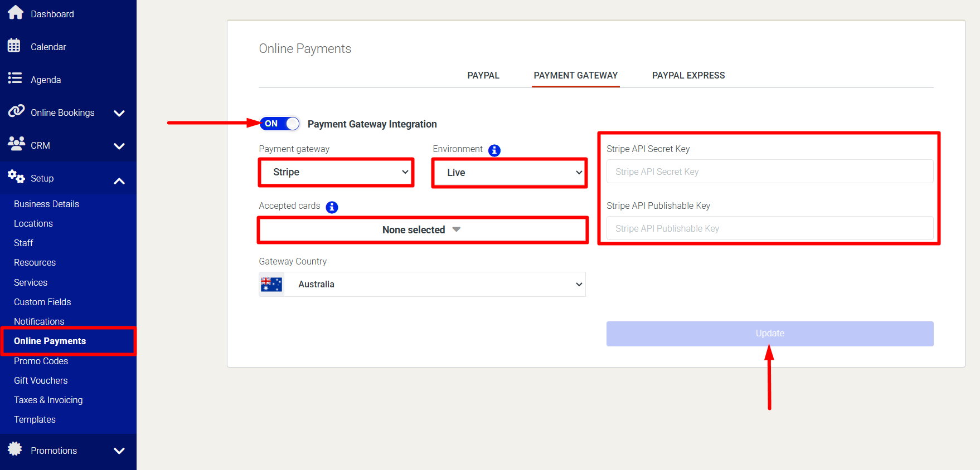Select the PAYMENT GATEWAY tab
The image size is (980, 470).
(x=576, y=75)
